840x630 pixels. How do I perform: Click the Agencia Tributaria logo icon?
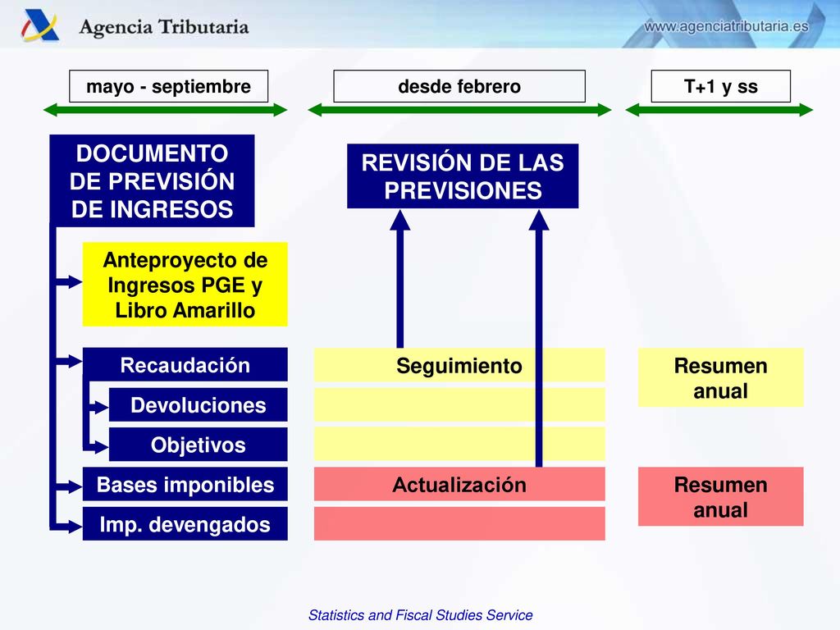coord(39,25)
